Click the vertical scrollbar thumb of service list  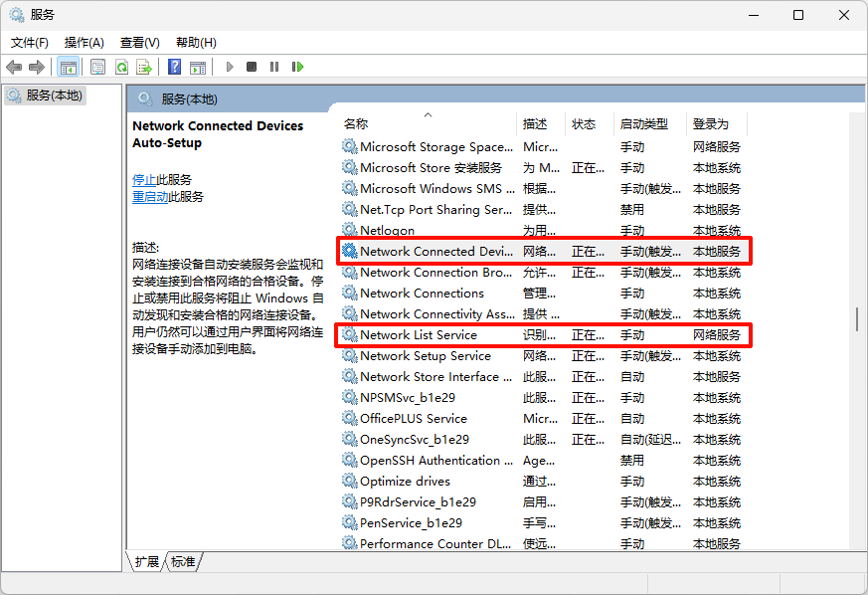tap(857, 319)
